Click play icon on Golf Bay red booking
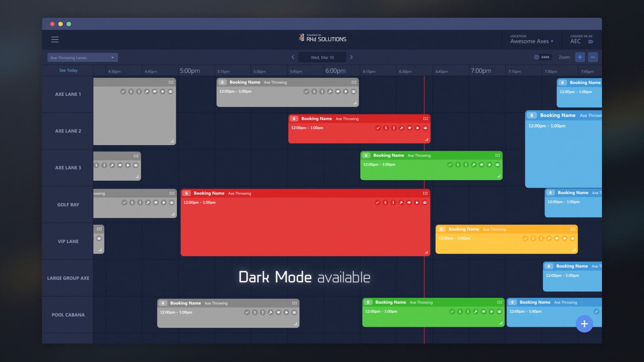644x362 pixels. point(417,202)
